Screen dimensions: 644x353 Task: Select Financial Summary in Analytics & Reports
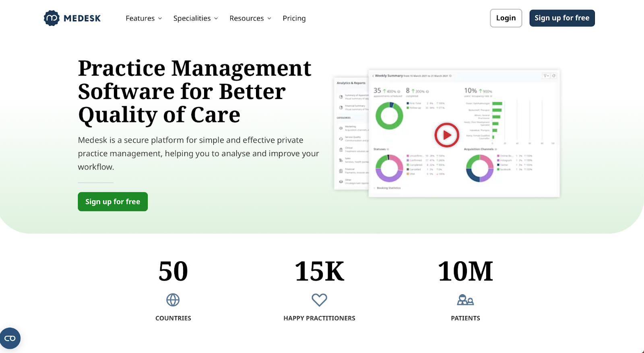click(354, 107)
